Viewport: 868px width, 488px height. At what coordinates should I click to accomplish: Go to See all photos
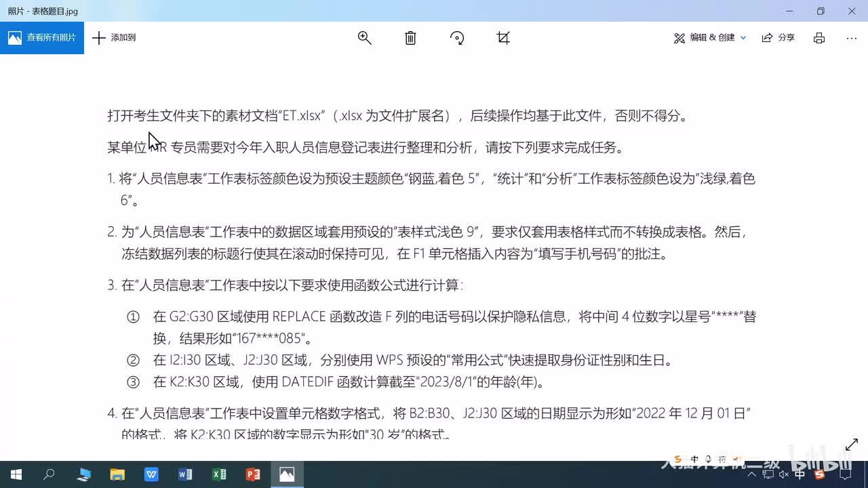42,38
